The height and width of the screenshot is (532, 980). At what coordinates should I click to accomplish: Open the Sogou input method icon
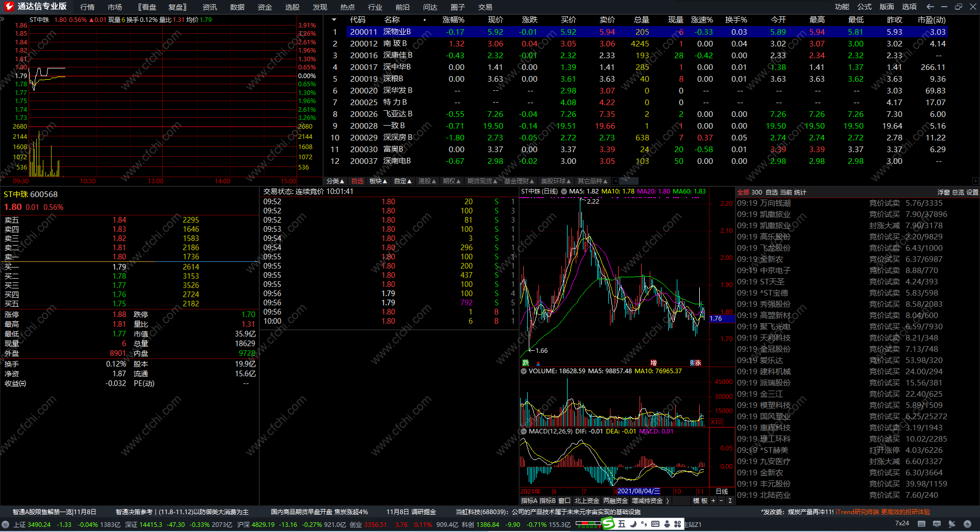(608, 524)
